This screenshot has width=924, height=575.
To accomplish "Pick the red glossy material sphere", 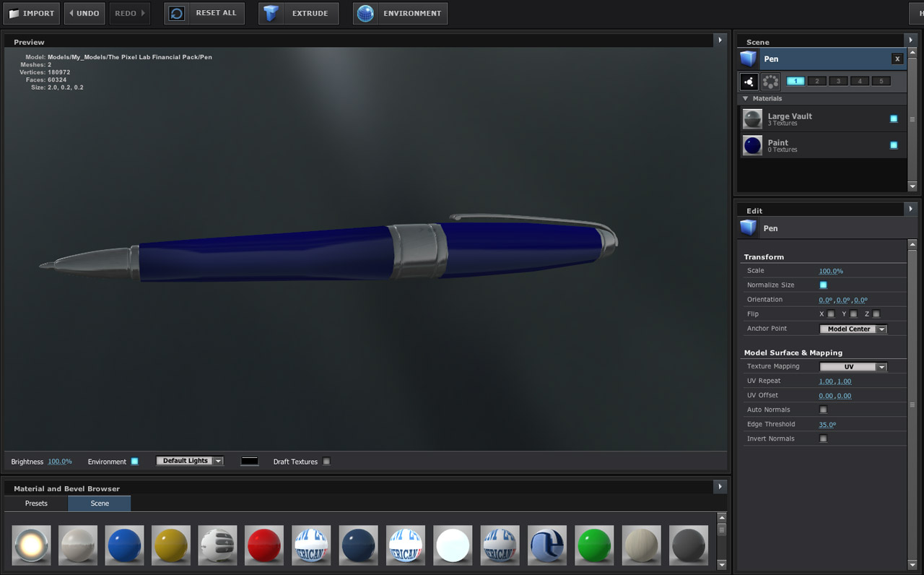I will coord(264,545).
